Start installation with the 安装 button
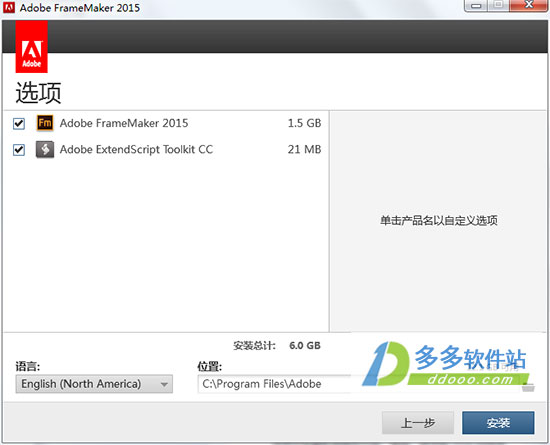This screenshot has width=550, height=445. tap(498, 423)
